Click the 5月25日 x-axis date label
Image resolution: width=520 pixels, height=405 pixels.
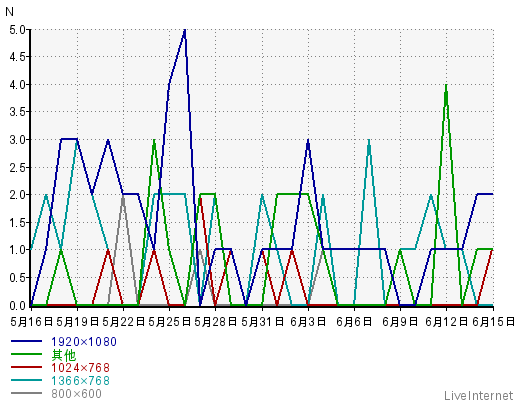click(169, 322)
